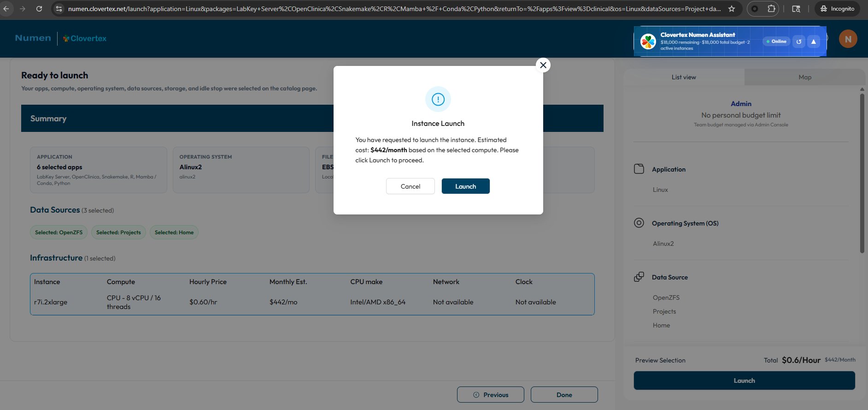This screenshot has height=410, width=868.
Task: Refresh the Clovertex Numen Assistant
Action: [799, 42]
